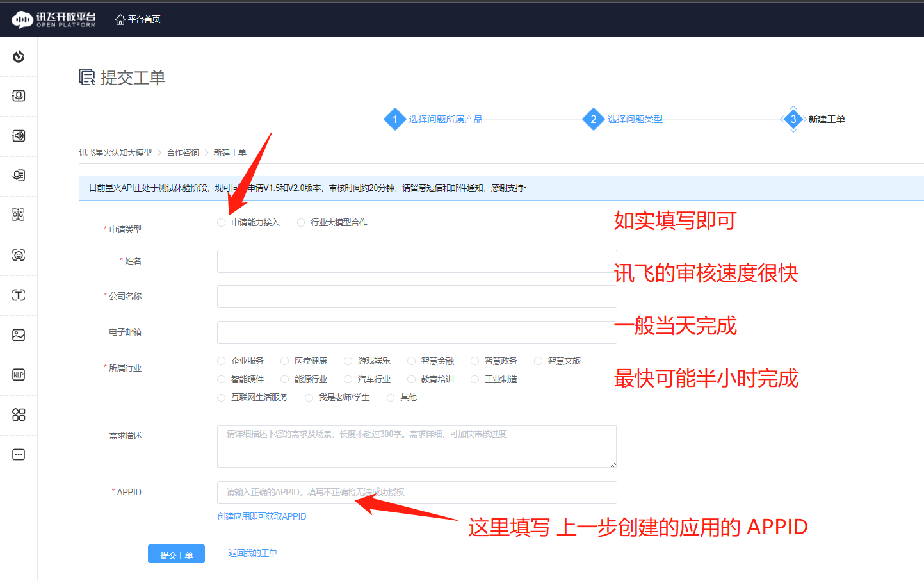The height and width of the screenshot is (581, 924).
Task: Open the NLP sidebar icon
Action: [19, 375]
